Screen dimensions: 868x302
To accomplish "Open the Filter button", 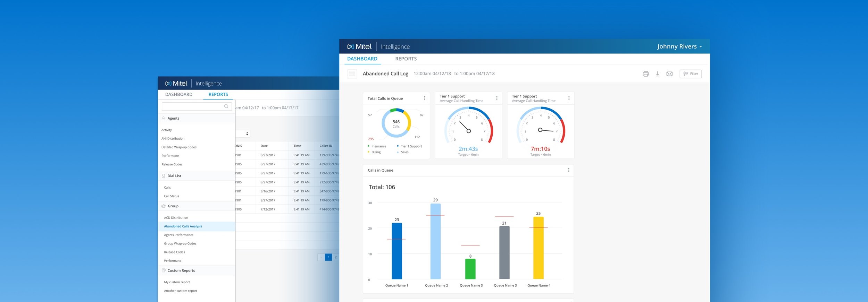I will 690,74.
